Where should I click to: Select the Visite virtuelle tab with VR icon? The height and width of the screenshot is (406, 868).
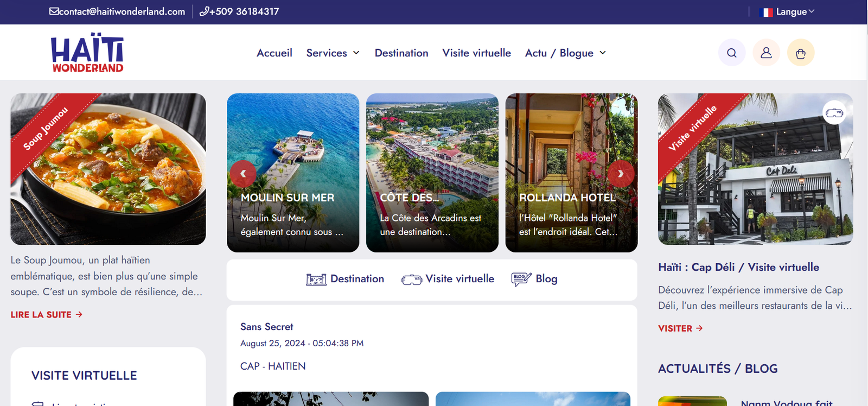pos(448,279)
